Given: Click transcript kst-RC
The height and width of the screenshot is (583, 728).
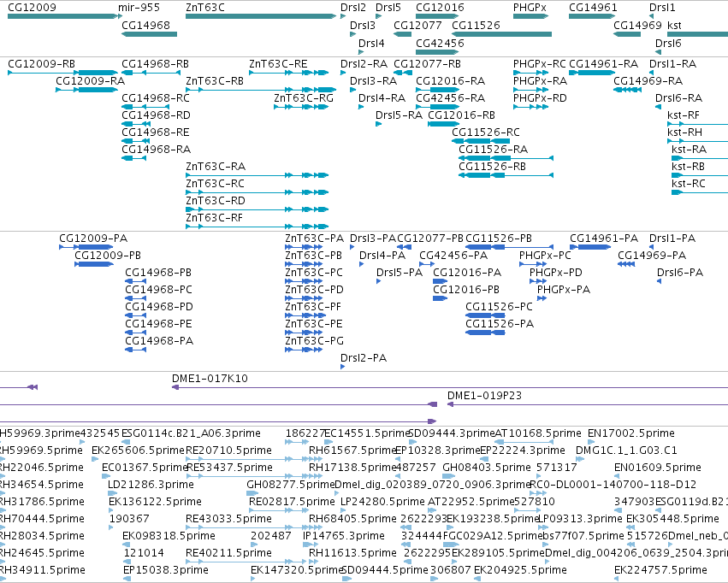Looking at the screenshot, I should [700, 192].
